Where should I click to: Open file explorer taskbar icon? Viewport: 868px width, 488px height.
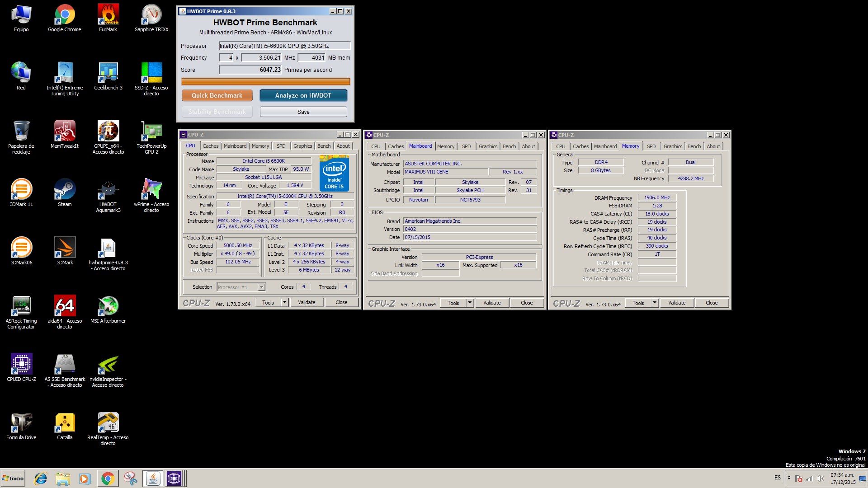(x=63, y=479)
